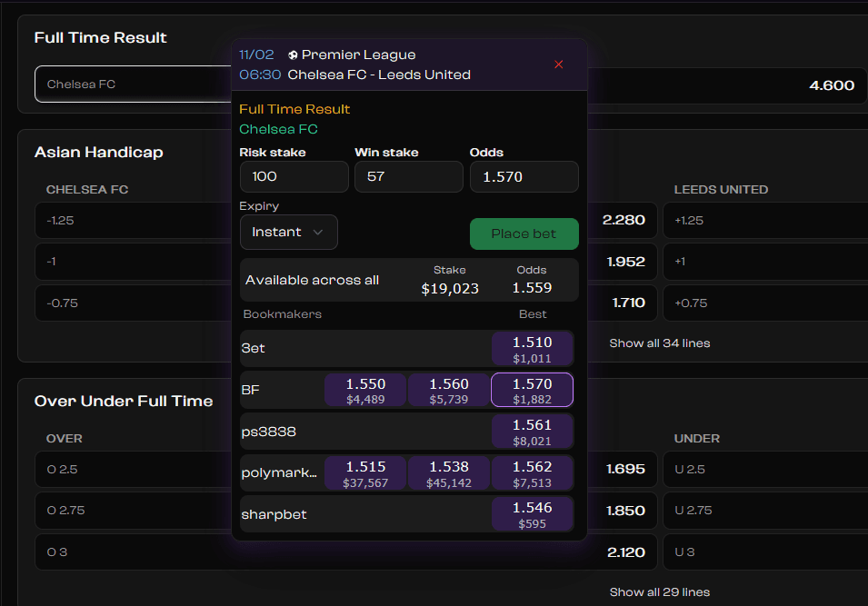Select ps3838 odds 1.561
The width and height of the screenshot is (868, 606).
coord(532,432)
